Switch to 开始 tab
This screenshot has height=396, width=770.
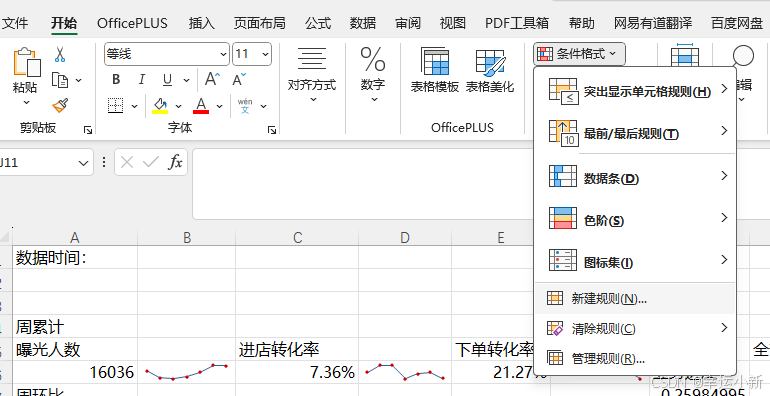[x=64, y=23]
